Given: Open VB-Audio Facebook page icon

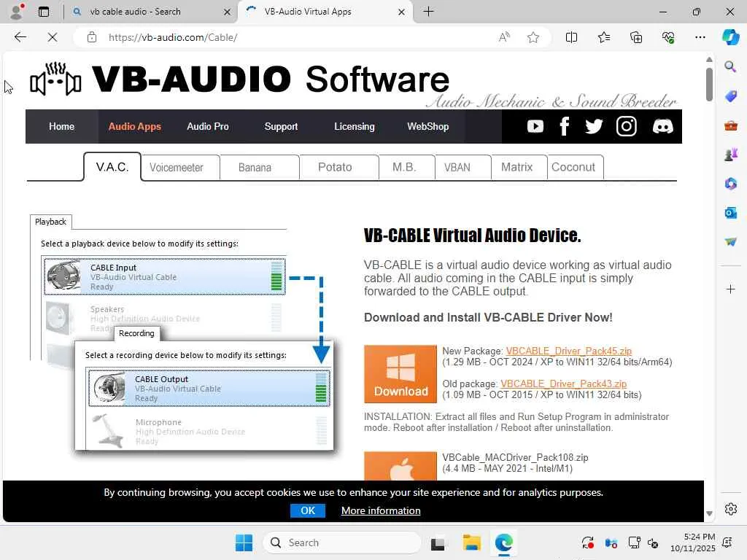Looking at the screenshot, I should pyautogui.click(x=565, y=126).
